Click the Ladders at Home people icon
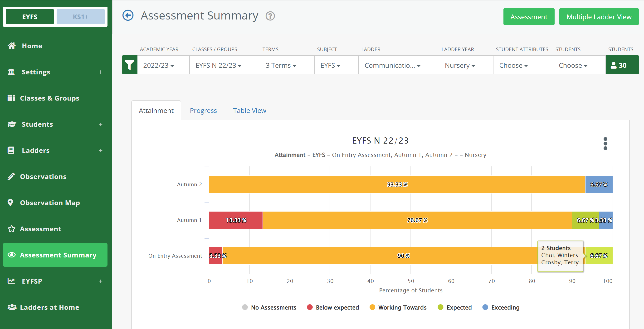 point(12,307)
